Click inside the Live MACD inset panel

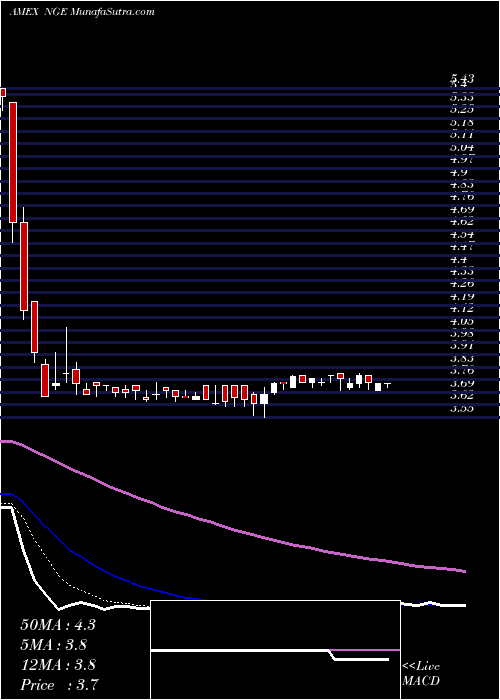(x=275, y=650)
